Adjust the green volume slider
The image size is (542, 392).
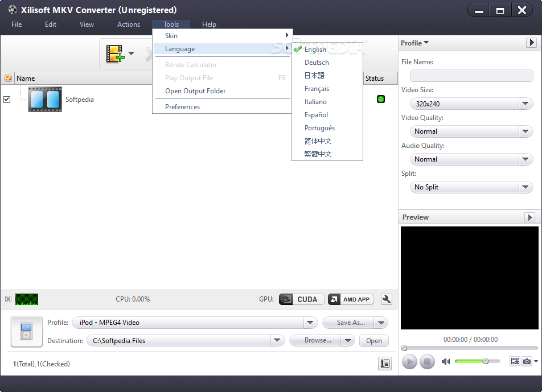[x=477, y=361]
